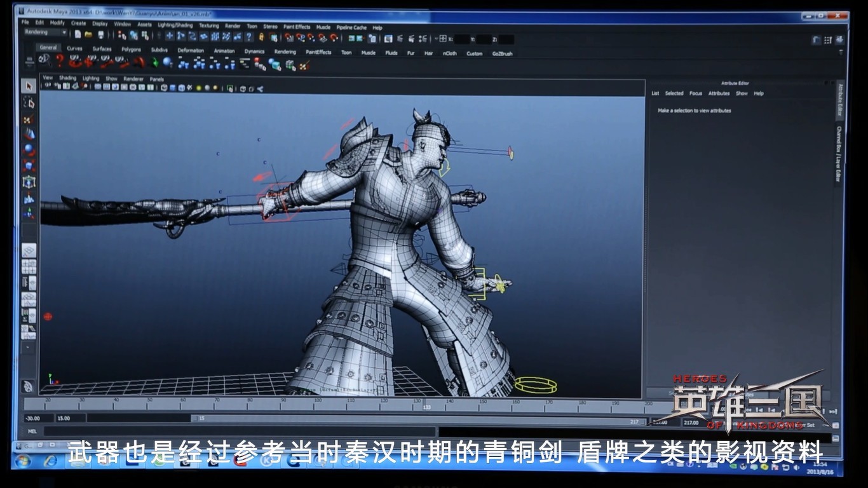This screenshot has width=868, height=488.
Task: Click the Z coordinate input field
Action: pos(506,39)
